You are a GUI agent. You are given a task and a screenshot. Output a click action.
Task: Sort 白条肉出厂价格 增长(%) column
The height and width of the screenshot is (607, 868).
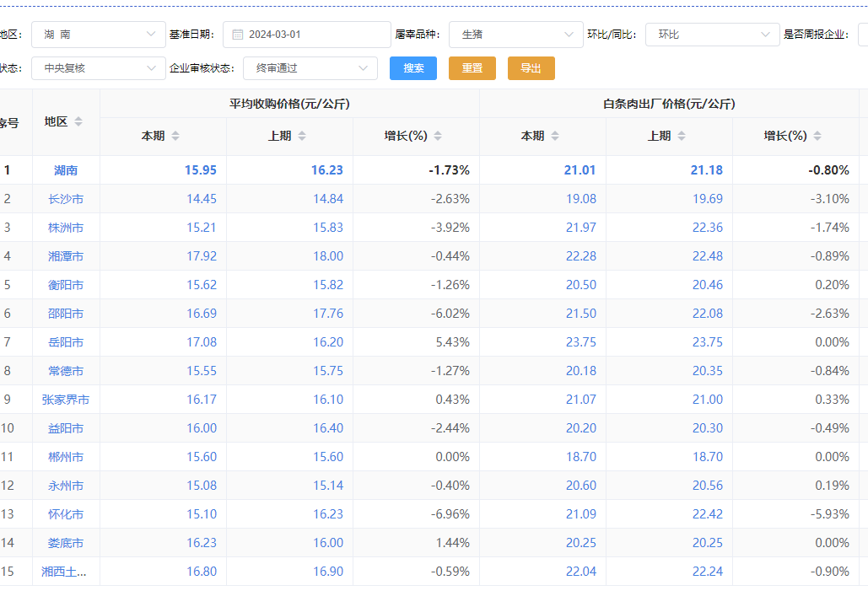click(x=817, y=136)
